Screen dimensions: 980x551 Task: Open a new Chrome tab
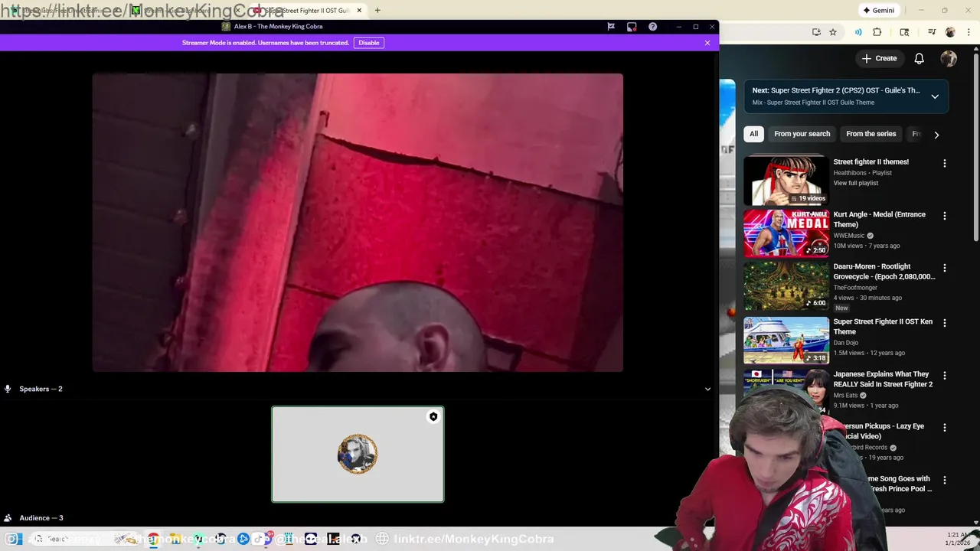point(377,11)
